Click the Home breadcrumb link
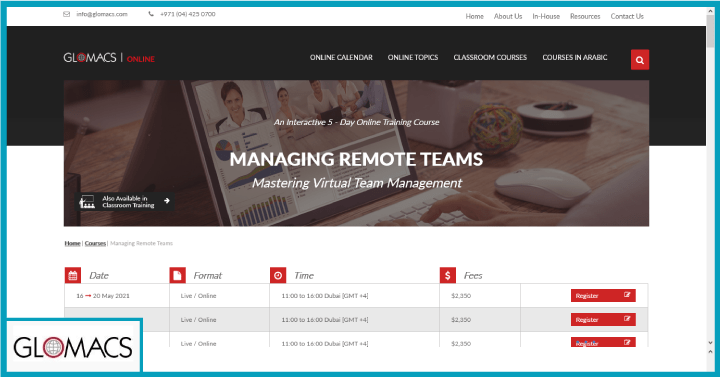Screen dimensions: 720x377 tap(73, 243)
